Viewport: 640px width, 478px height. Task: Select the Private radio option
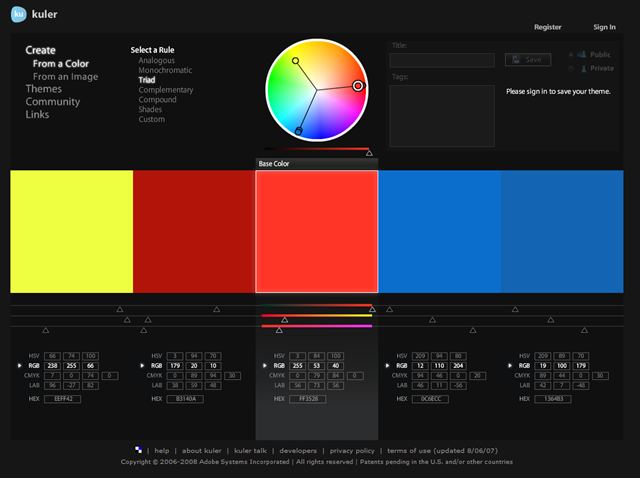coord(571,69)
